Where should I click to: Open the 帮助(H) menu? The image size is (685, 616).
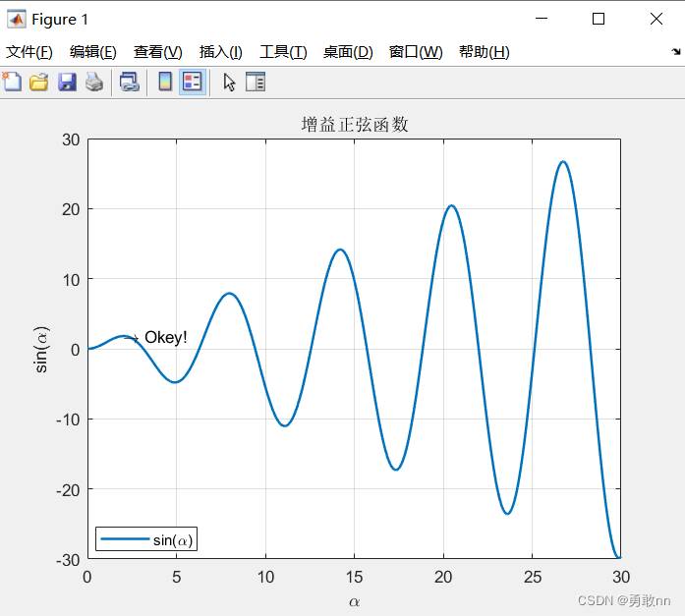[x=485, y=52]
